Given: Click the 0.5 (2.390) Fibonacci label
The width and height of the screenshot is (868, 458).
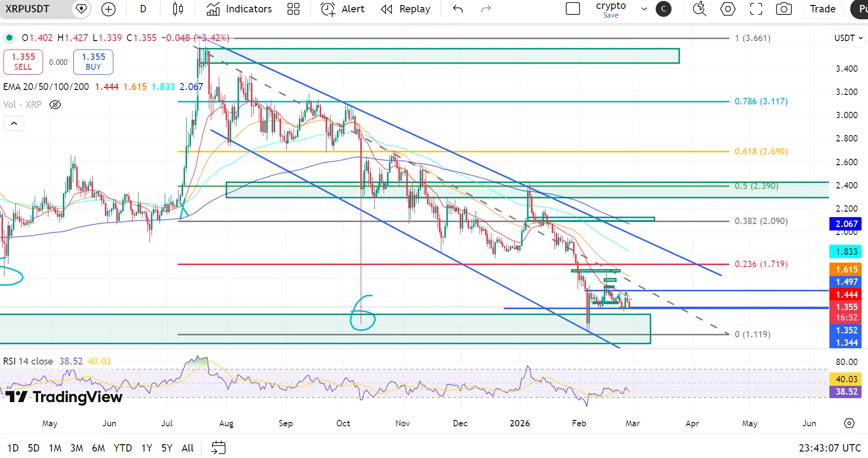Looking at the screenshot, I should coord(757,186).
